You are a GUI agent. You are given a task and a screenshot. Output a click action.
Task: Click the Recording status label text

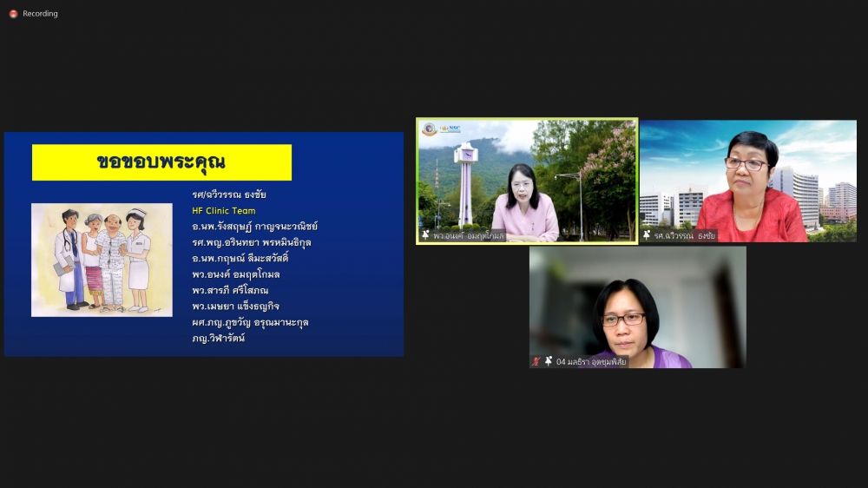41,14
